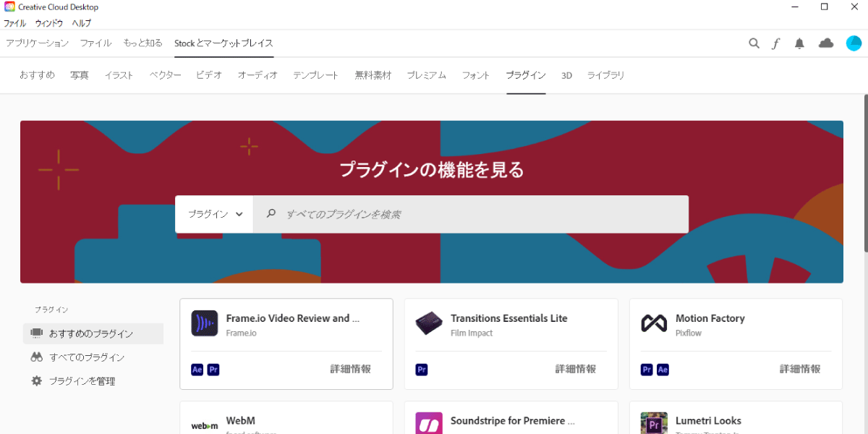
Task: Select おすすめのプラグイン in sidebar
Action: pos(93,333)
